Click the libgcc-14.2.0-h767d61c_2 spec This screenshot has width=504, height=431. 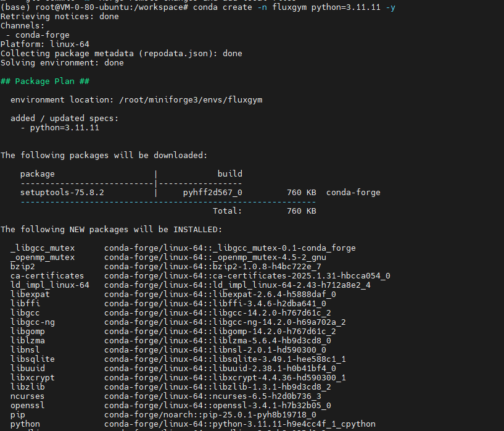point(272,312)
